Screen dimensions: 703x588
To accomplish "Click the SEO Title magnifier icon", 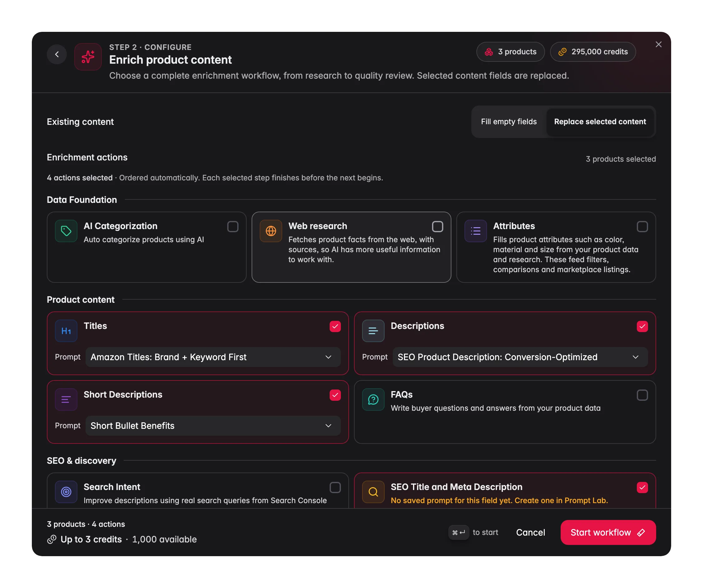I will (373, 492).
